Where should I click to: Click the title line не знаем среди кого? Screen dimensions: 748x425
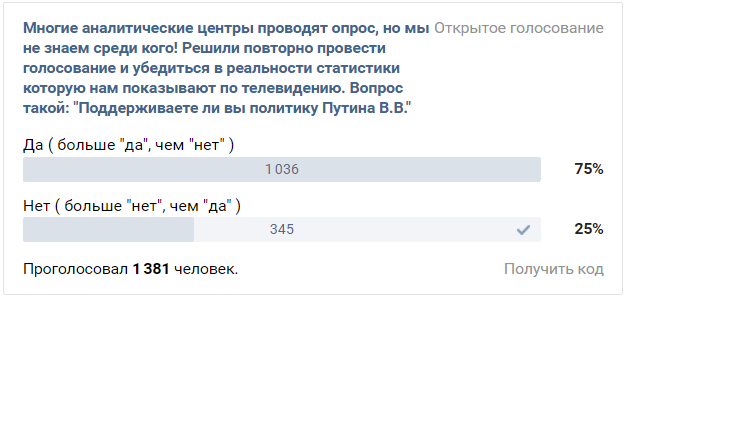point(204,48)
